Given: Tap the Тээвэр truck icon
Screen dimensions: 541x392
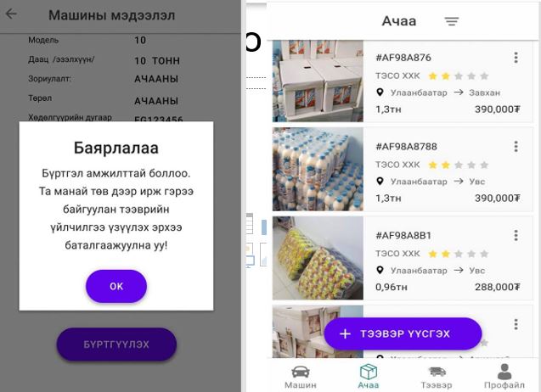Looking at the screenshot, I should 437,372.
